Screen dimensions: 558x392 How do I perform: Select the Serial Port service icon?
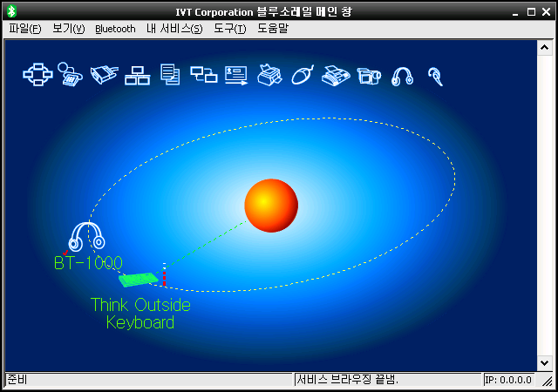104,74
